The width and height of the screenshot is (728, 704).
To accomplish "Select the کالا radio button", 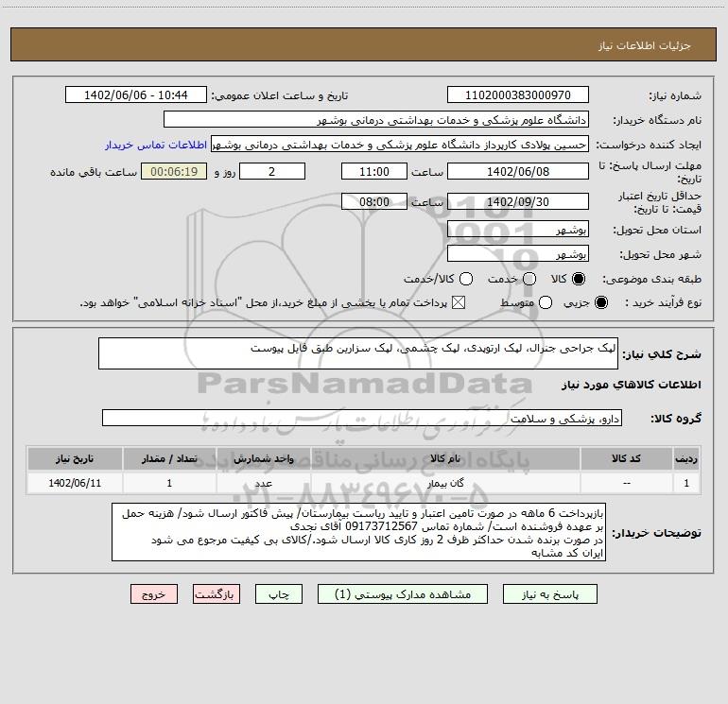I will [x=579, y=279].
